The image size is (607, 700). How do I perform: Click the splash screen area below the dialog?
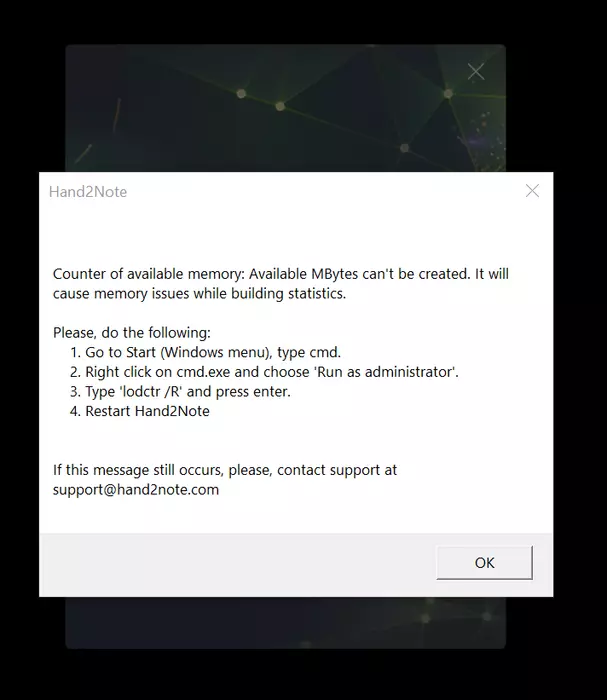click(286, 623)
